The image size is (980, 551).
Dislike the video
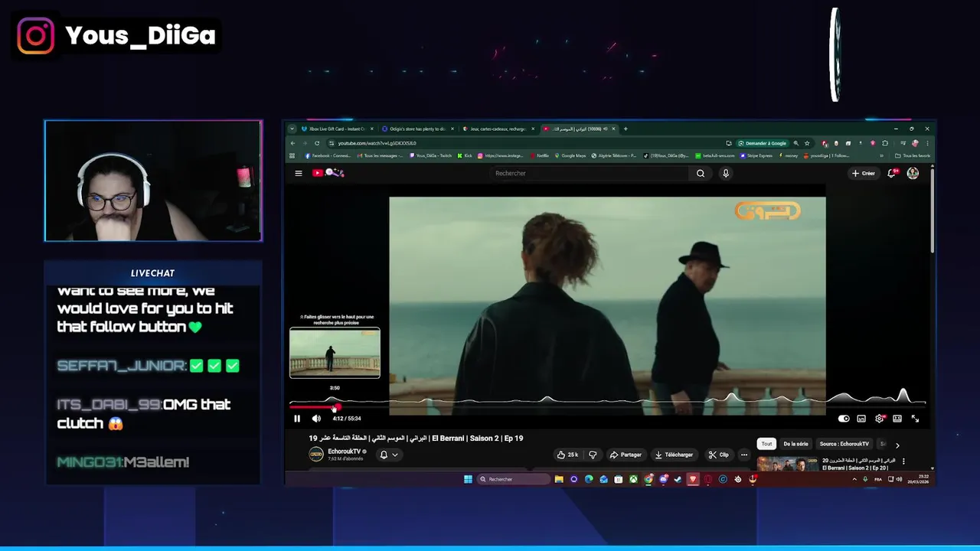[593, 455]
